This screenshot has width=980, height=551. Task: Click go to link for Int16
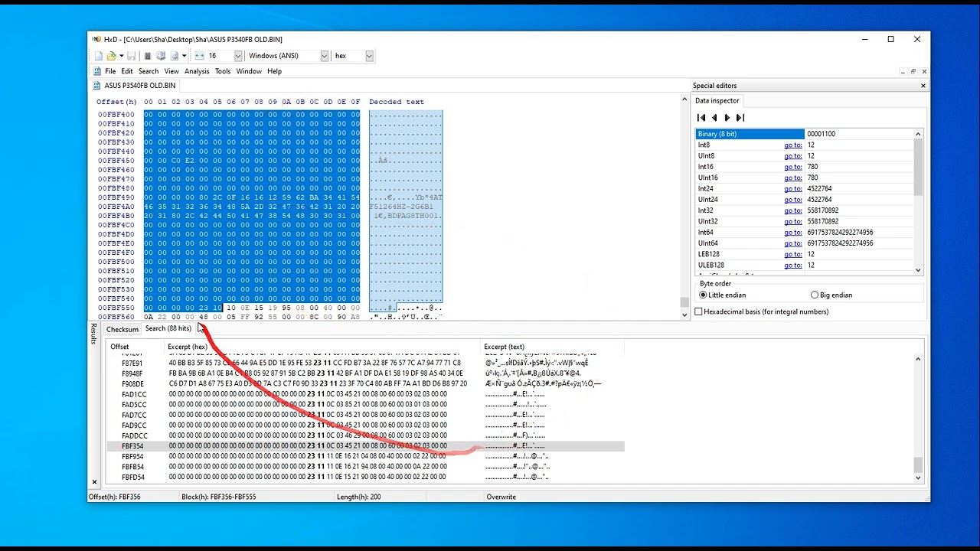click(x=793, y=167)
